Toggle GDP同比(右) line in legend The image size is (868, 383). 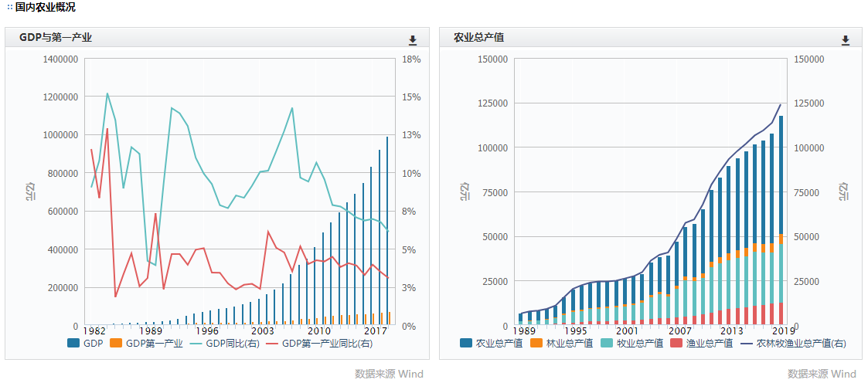223,344
